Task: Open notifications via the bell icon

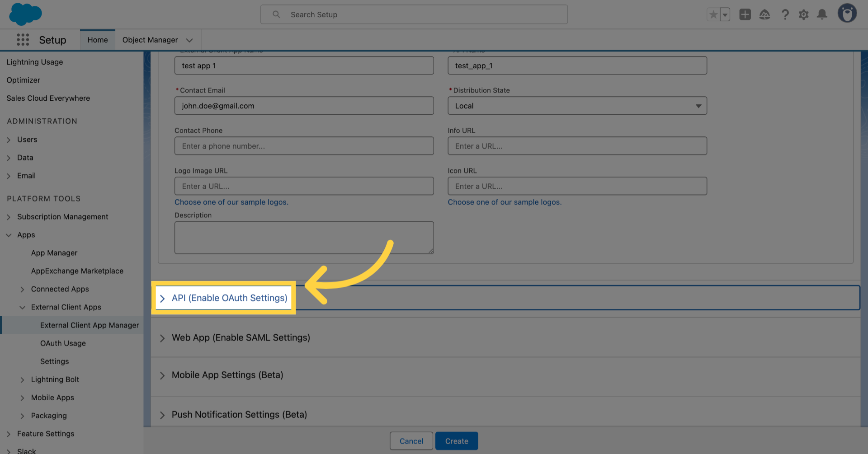Action: click(x=822, y=14)
